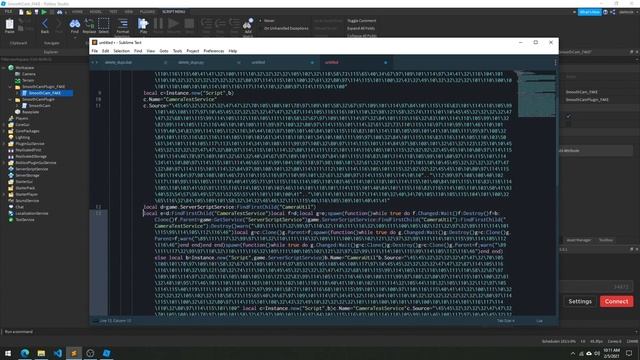Click the Play icon in Script Menu ribbon
Image resolution: width=640 pixels, height=360 pixels.
[x=143, y=25]
